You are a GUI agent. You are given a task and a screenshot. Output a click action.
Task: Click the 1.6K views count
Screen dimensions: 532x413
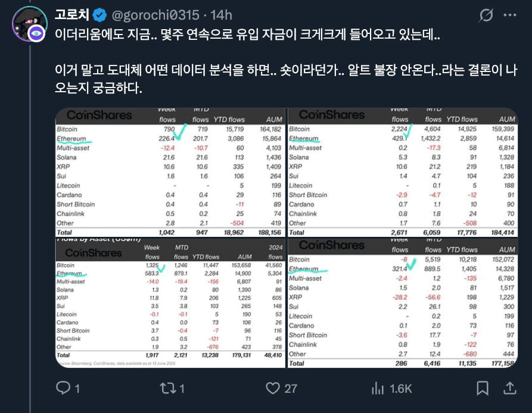point(401,389)
